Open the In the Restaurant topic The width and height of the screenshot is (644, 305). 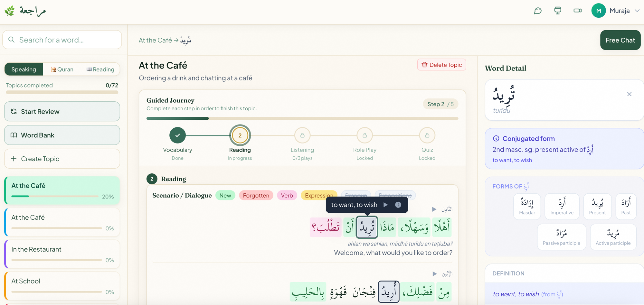[x=62, y=254]
